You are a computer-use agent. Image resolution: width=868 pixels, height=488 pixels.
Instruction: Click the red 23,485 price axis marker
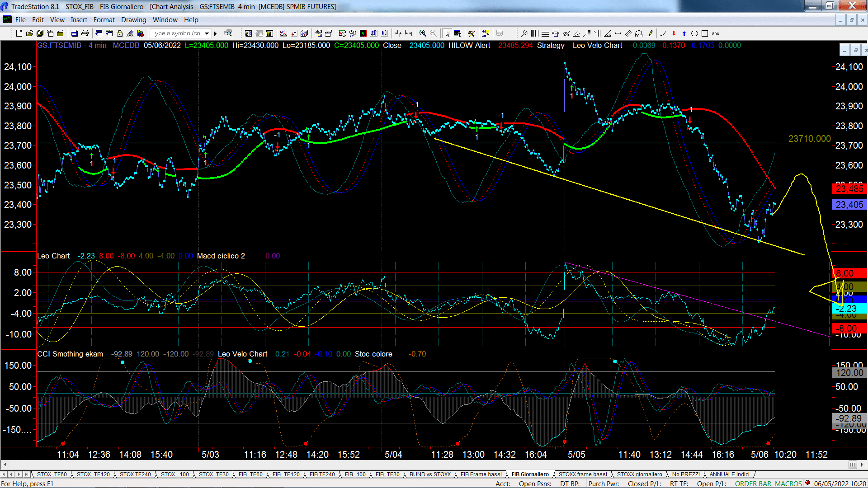tap(849, 189)
